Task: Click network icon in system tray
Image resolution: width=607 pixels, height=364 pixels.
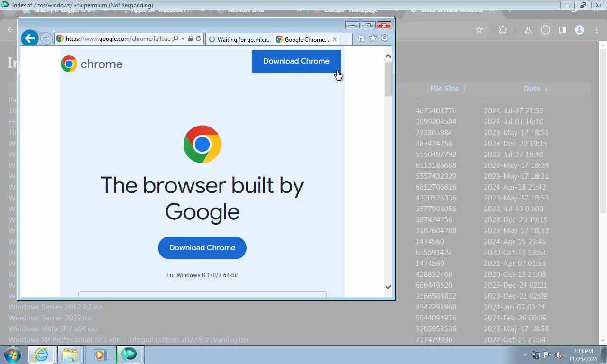Action: pos(536,355)
